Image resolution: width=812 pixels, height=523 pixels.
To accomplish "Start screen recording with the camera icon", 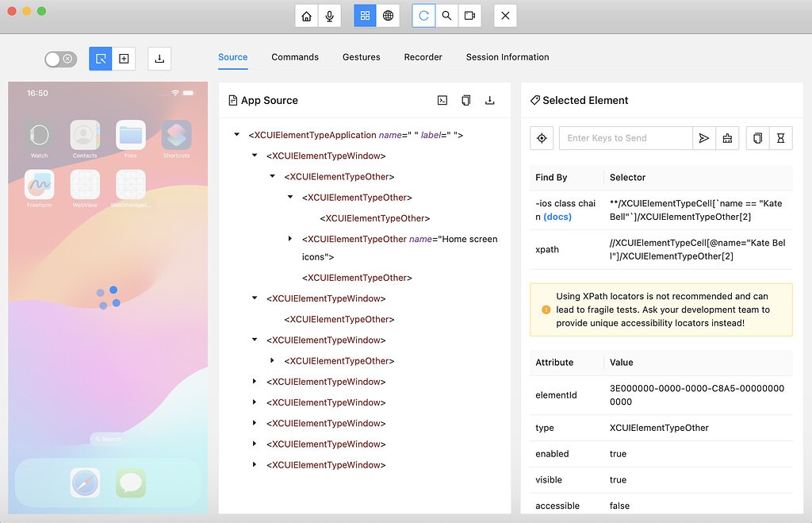I will pyautogui.click(x=469, y=15).
